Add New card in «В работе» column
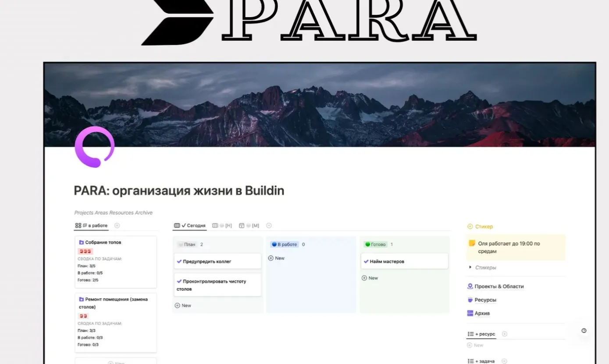The width and height of the screenshot is (609, 364). 276,258
